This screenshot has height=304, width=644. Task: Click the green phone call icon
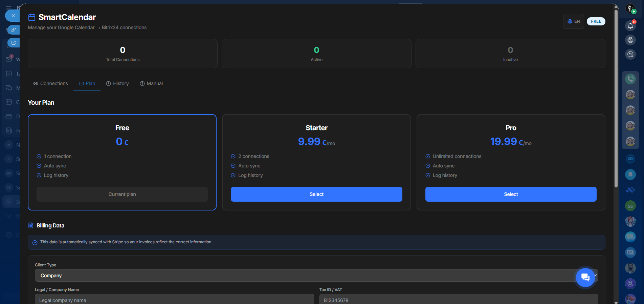tap(630, 79)
